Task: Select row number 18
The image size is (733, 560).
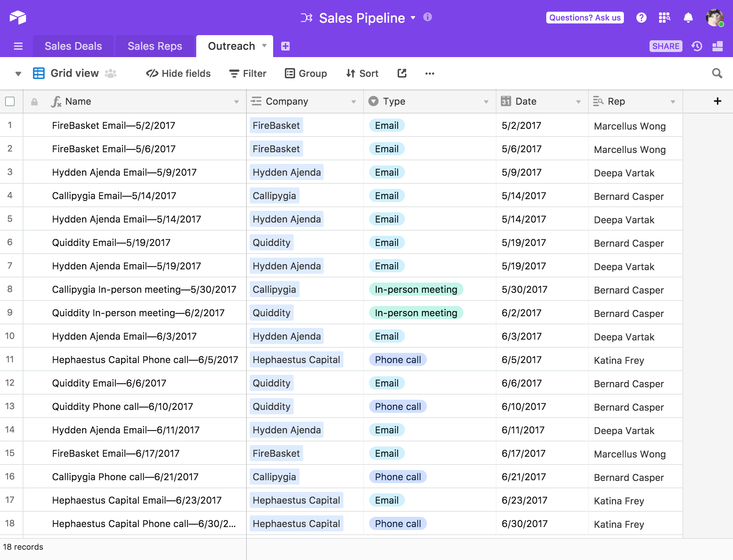Action: click(10, 523)
